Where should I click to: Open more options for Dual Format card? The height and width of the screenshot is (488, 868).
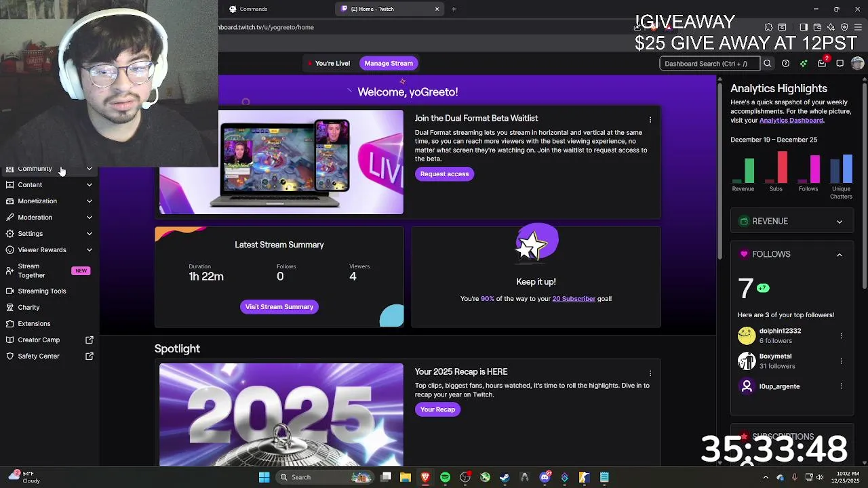[650, 120]
